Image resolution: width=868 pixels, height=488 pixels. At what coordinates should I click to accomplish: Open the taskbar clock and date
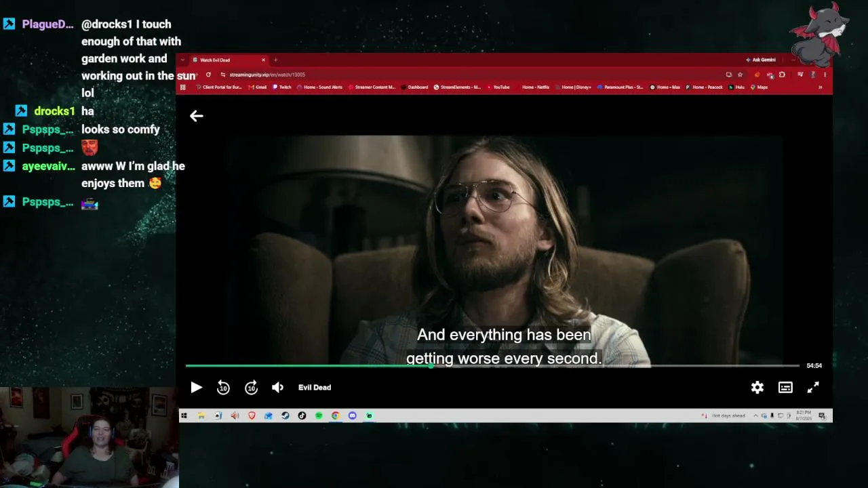[804, 415]
